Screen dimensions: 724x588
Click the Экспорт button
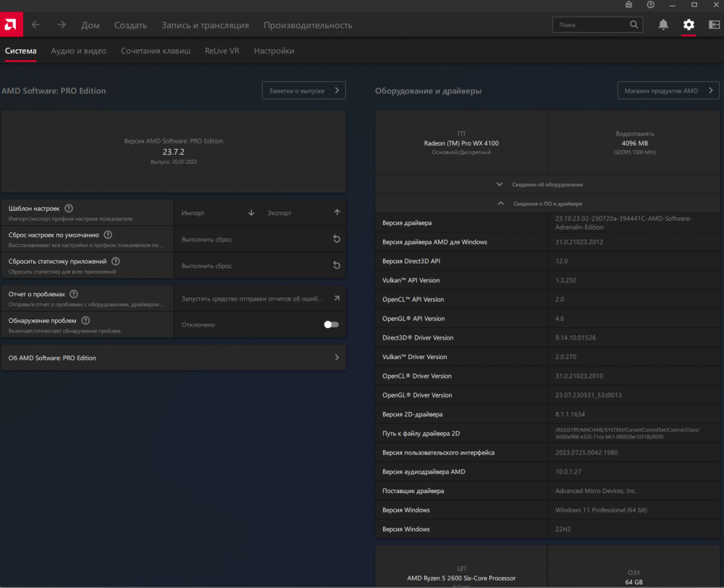click(x=303, y=213)
